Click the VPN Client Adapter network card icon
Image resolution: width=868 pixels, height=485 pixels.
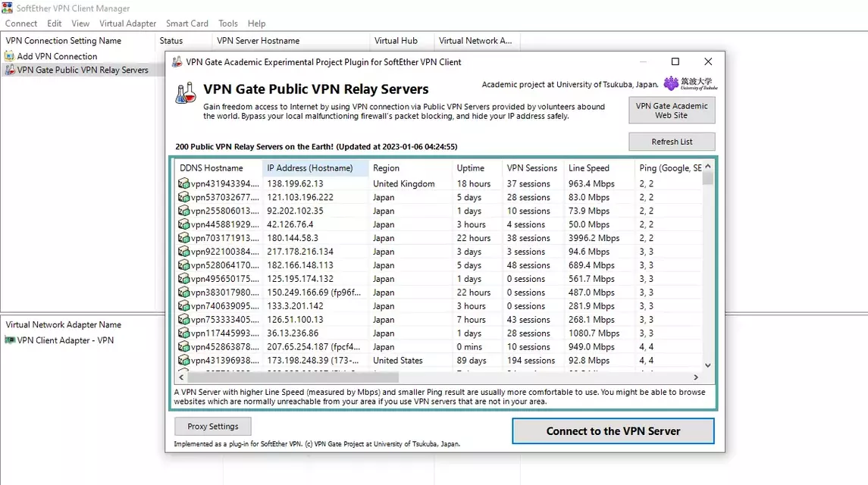[x=10, y=340]
